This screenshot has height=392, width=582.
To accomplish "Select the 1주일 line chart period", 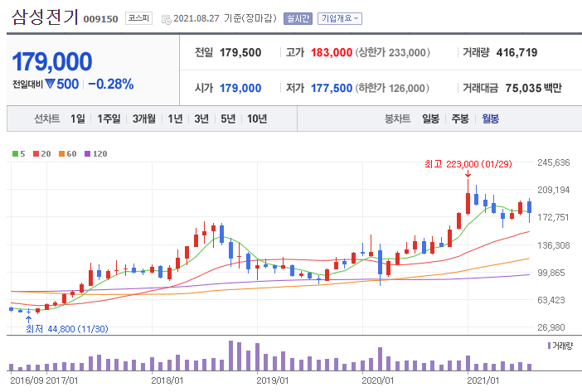I will (x=109, y=119).
